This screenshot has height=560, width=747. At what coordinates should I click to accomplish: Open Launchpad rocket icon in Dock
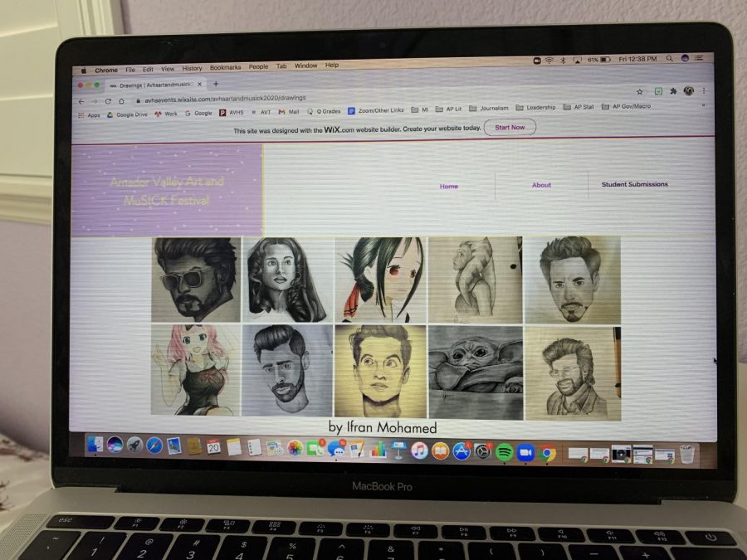point(134,446)
